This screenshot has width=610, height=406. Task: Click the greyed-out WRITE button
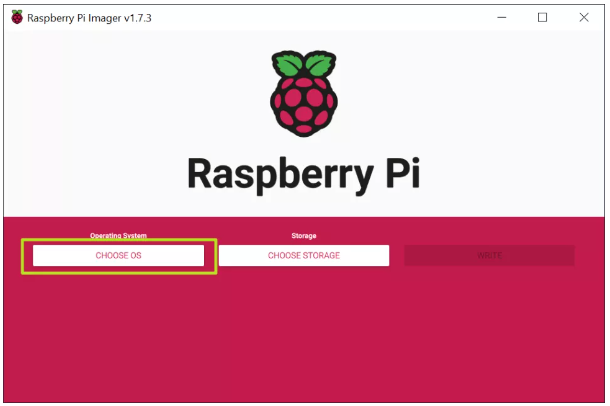489,256
